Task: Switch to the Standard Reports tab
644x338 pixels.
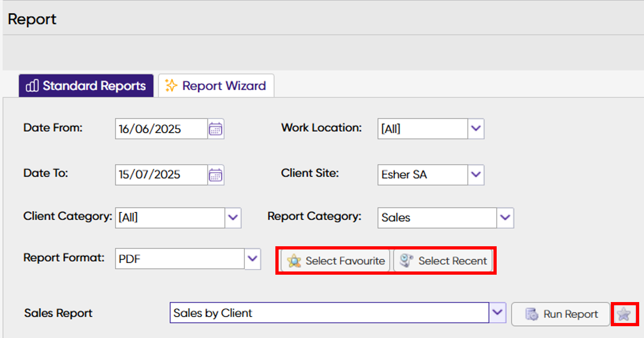Action: [x=87, y=86]
